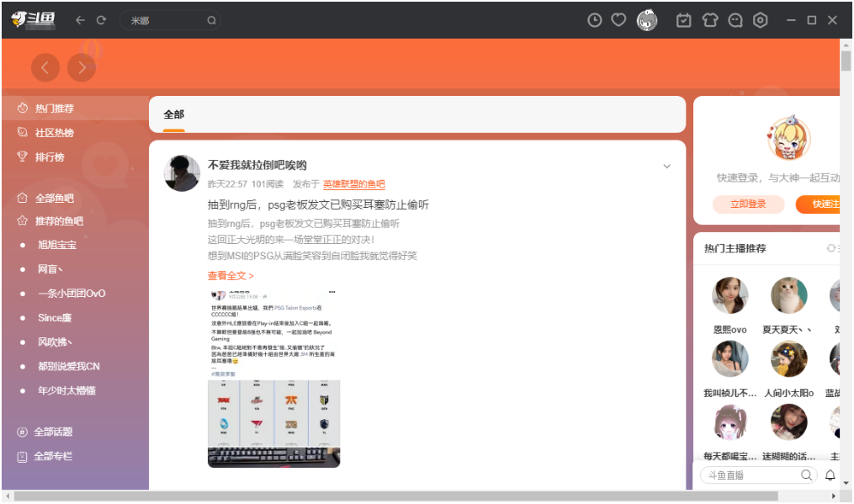Click the mascot avatar in the login card
The image size is (854, 504).
pyautogui.click(x=788, y=138)
